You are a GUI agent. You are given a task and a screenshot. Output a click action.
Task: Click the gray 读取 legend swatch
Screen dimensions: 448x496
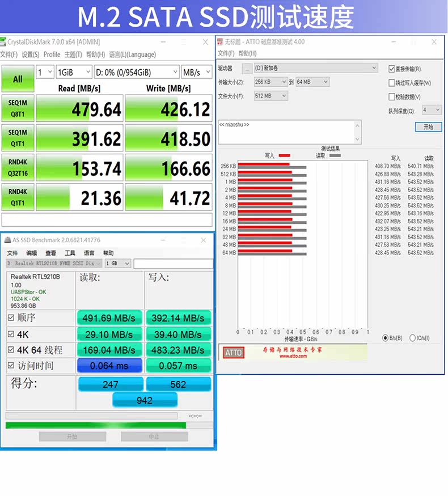335,155
